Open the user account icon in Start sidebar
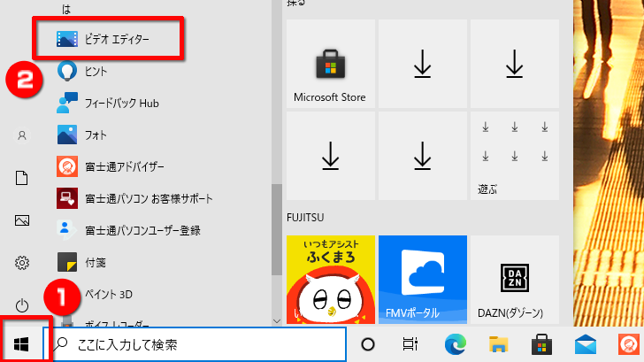 22,135
